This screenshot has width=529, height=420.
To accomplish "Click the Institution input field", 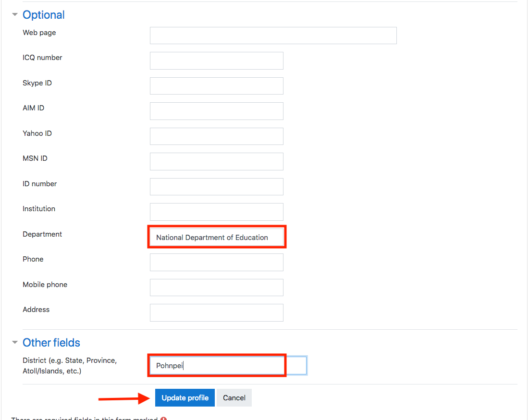I will [217, 212].
